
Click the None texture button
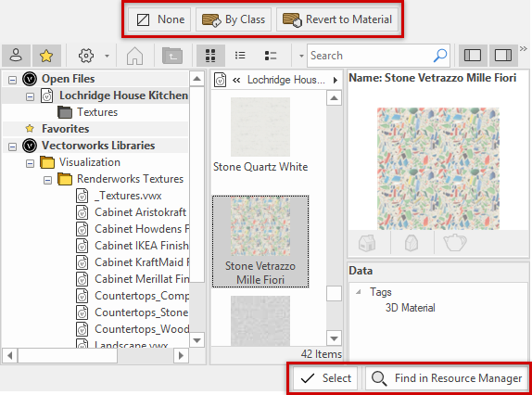159,19
